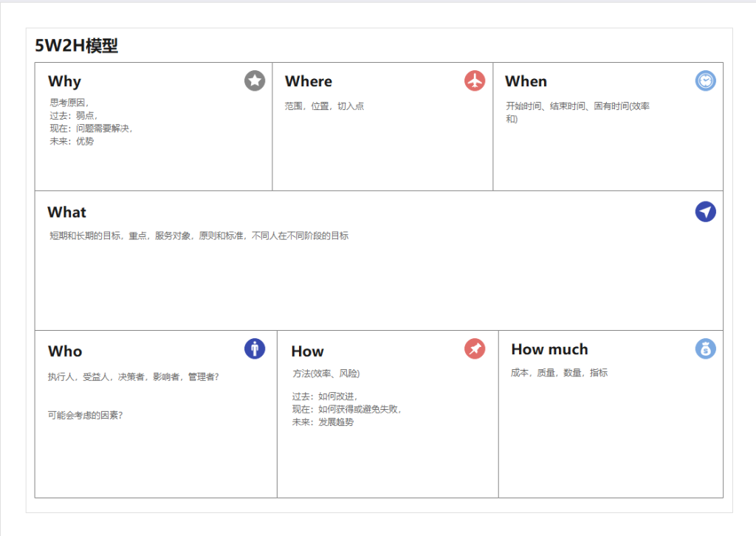756x536 pixels.
Task: Click the Where text 范围，位置，切入点
Action: click(324, 106)
